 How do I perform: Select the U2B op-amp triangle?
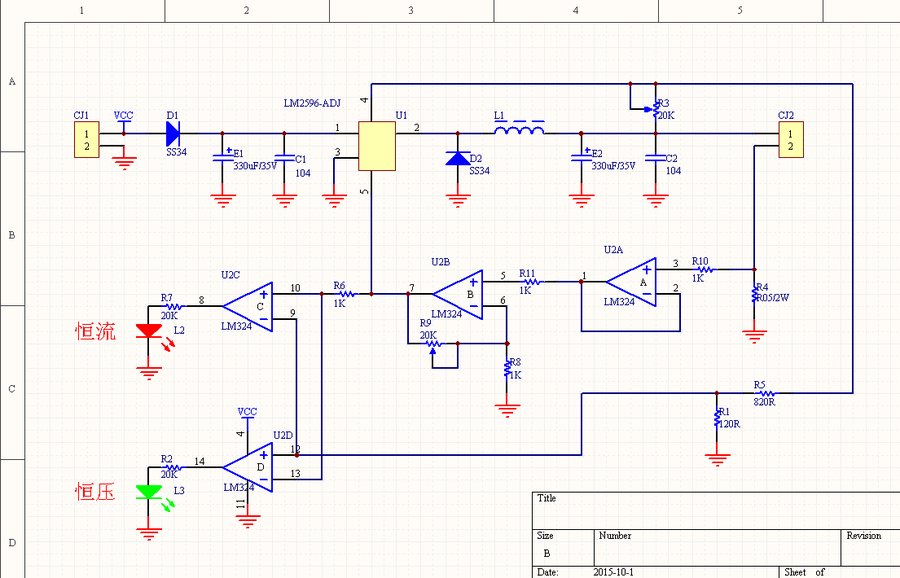tap(458, 294)
